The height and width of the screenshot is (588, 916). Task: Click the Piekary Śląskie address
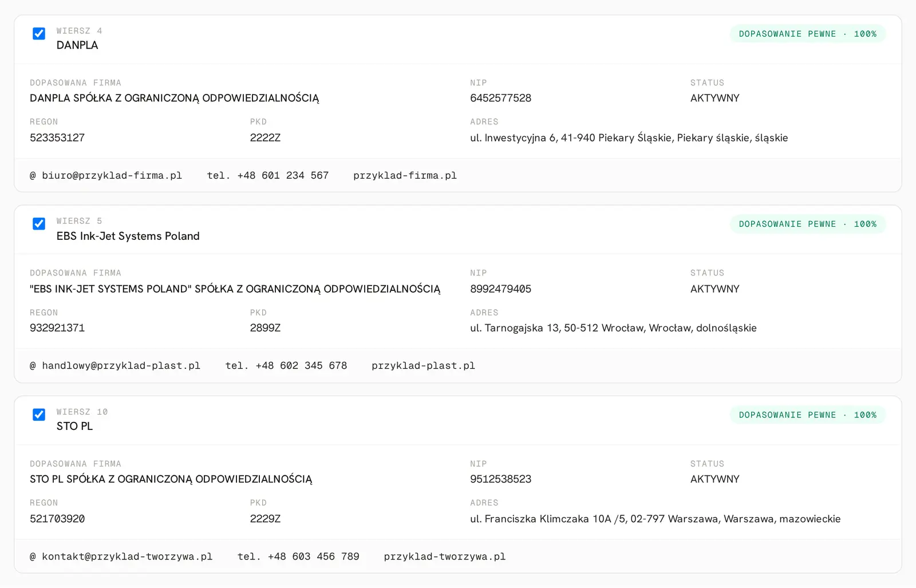[629, 138]
